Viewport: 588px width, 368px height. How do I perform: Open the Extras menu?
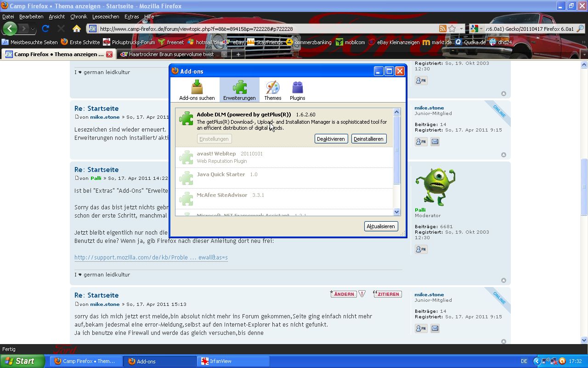click(131, 17)
